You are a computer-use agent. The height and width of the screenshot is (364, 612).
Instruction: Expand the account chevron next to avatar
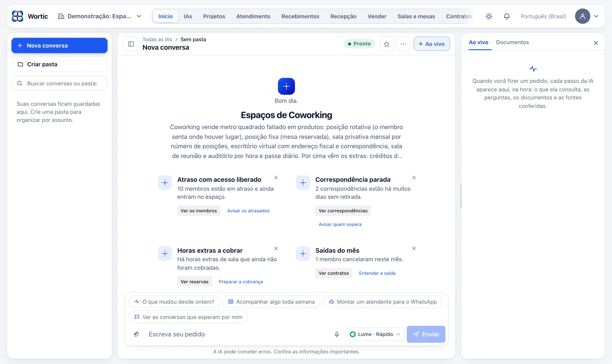[596, 16]
